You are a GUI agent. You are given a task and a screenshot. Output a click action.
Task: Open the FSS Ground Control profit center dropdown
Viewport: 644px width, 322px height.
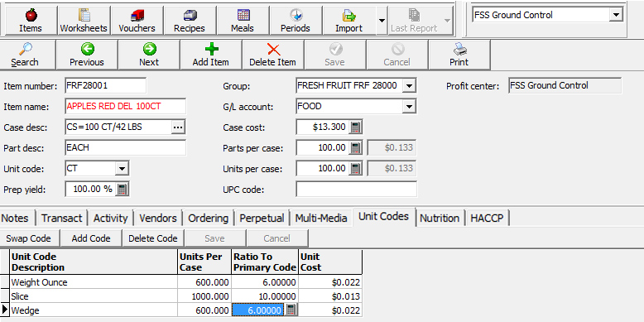(x=615, y=15)
